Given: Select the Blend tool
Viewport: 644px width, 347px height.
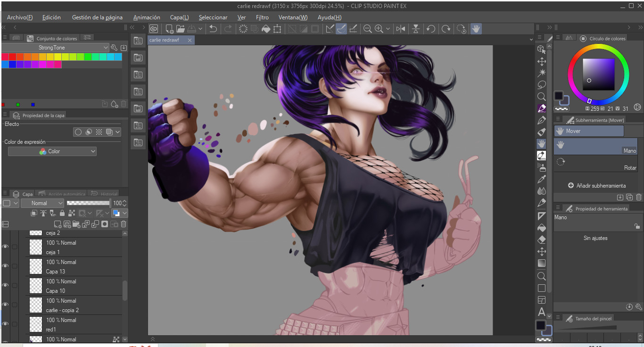Looking at the screenshot, I should point(542,191).
